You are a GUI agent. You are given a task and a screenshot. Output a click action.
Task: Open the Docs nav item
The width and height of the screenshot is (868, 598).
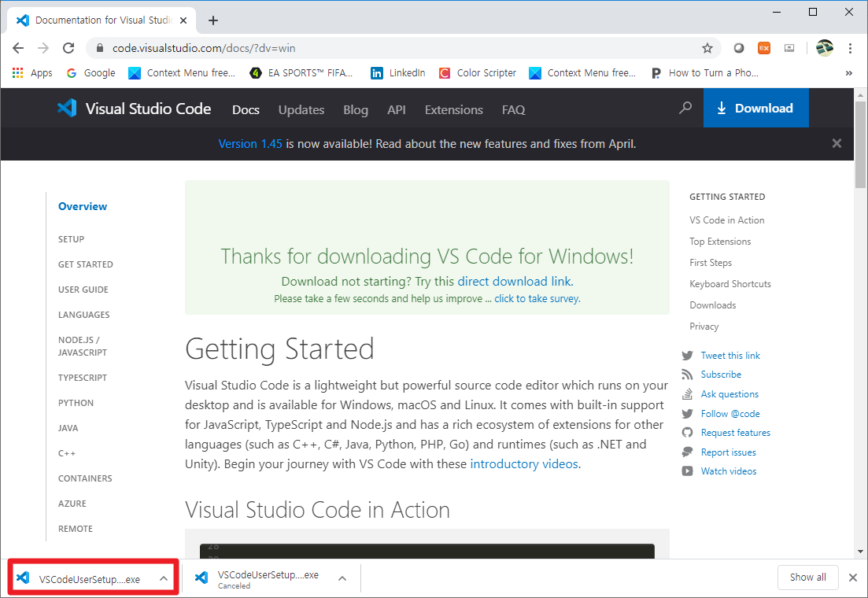click(x=246, y=109)
